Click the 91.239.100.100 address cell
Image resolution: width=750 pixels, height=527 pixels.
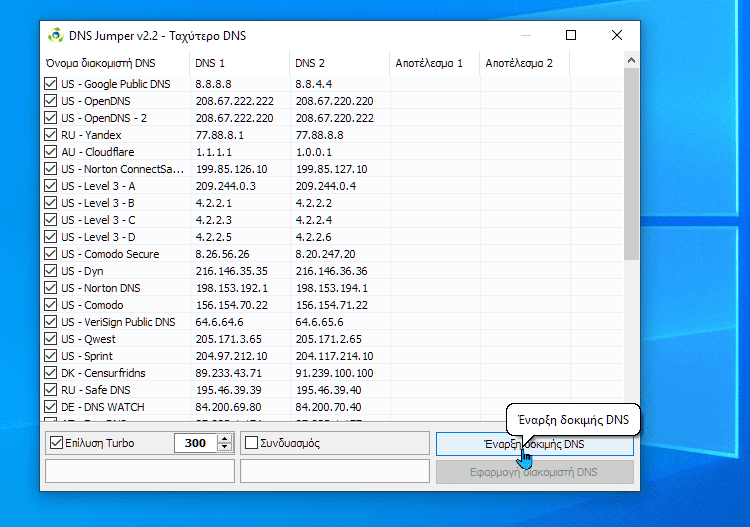334,373
